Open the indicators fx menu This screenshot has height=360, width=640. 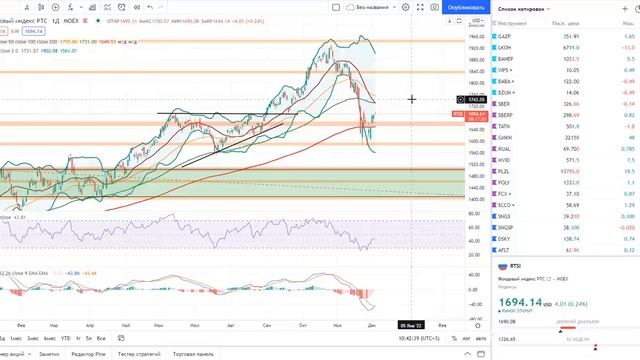point(71,7)
